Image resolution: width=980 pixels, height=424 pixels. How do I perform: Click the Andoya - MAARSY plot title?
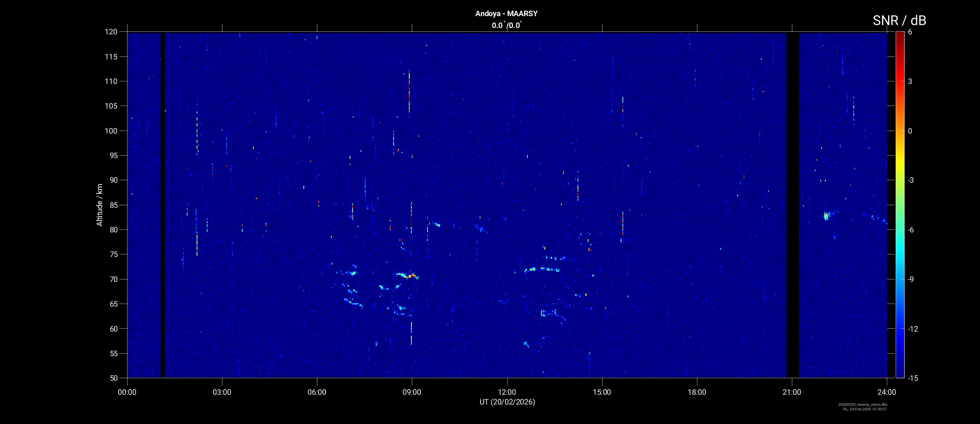(x=506, y=14)
